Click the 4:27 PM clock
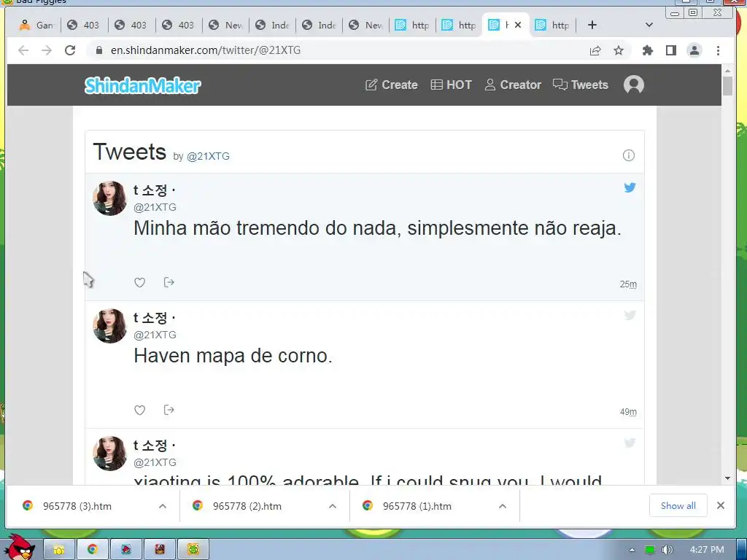Image resolution: width=747 pixels, height=560 pixels. click(x=707, y=550)
